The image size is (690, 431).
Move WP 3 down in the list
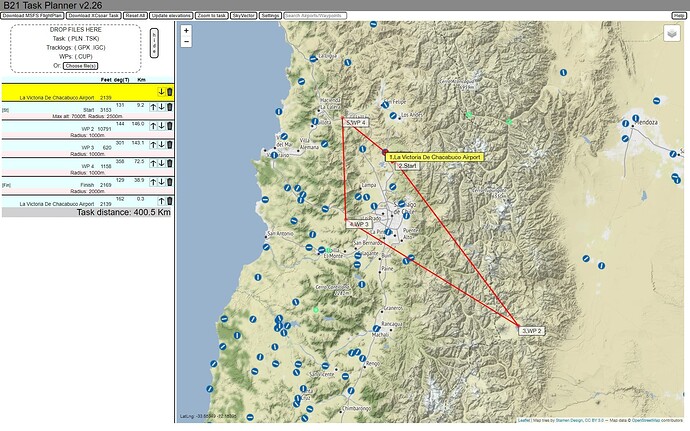(x=161, y=145)
